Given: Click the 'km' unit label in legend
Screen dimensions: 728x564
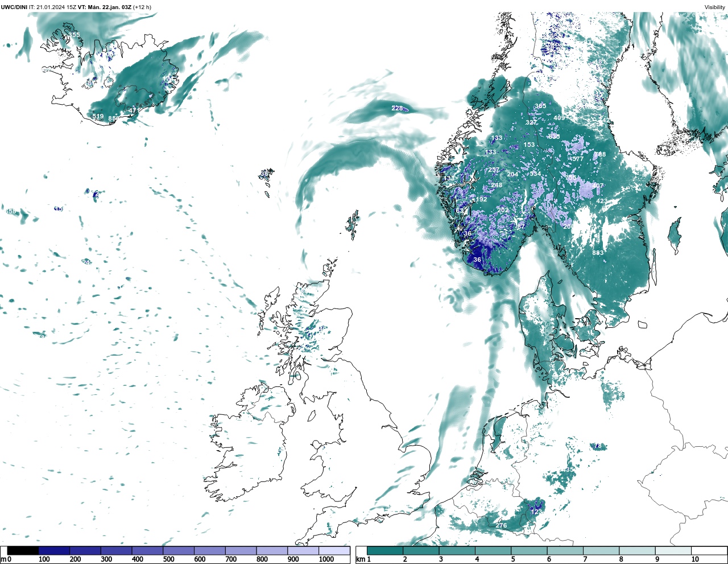Looking at the screenshot, I should click(360, 559).
